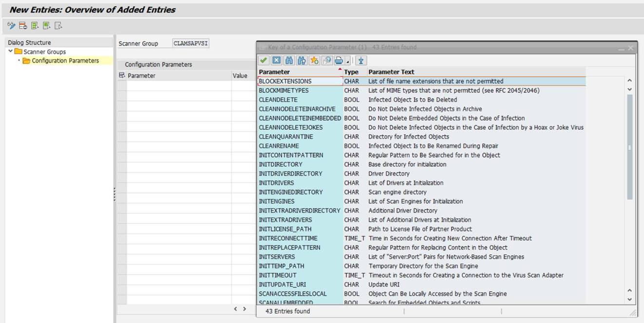This screenshot has width=644, height=323.
Task: Click the binoculars Find icon
Action: (x=289, y=60)
